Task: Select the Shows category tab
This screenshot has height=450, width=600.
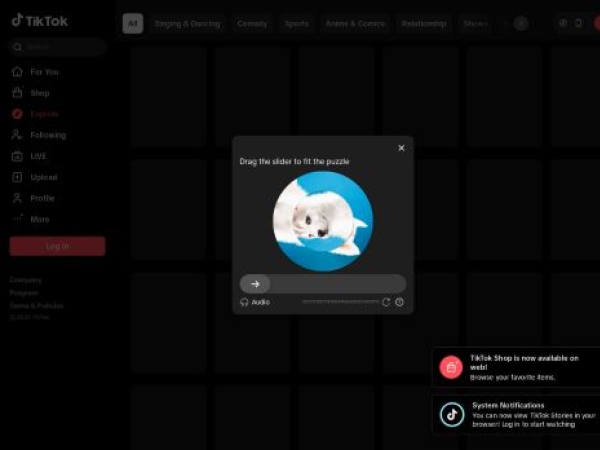Action: (x=476, y=23)
